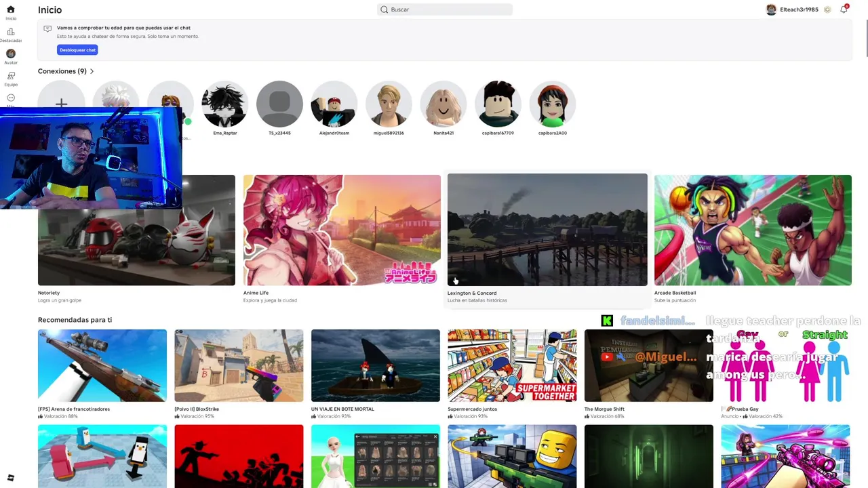Open the Destacadas charts section
Viewport: 868px width, 488px height.
click(10, 35)
